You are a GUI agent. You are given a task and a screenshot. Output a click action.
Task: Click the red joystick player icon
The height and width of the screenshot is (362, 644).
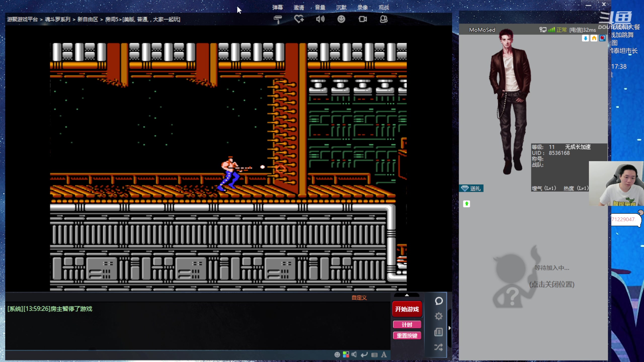coord(602,38)
